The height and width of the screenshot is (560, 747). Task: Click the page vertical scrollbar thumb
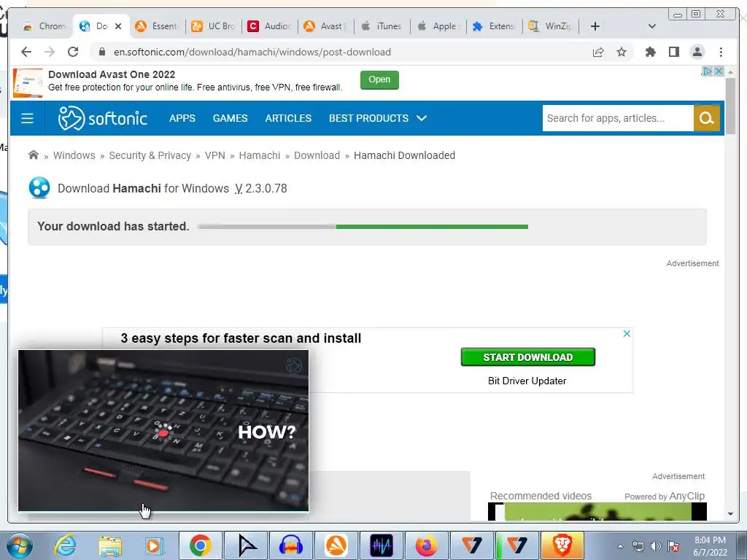tap(730, 106)
